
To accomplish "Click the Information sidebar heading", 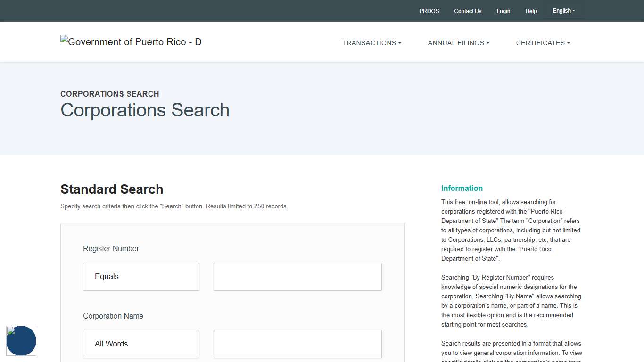I will (462, 188).
